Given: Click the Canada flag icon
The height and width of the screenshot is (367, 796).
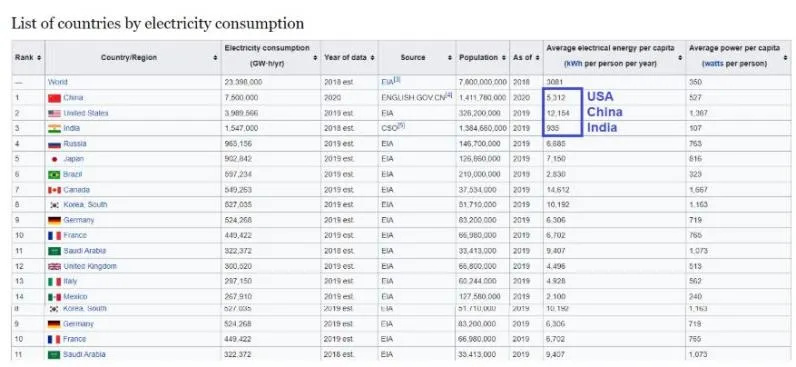Looking at the screenshot, I should [x=54, y=190].
